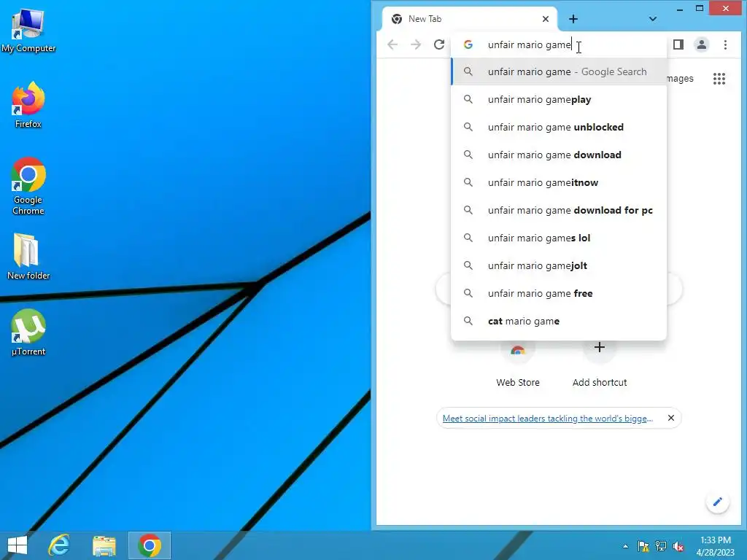This screenshot has width=747, height=560.
Task: Maximize the Chrome window
Action: click(700, 9)
